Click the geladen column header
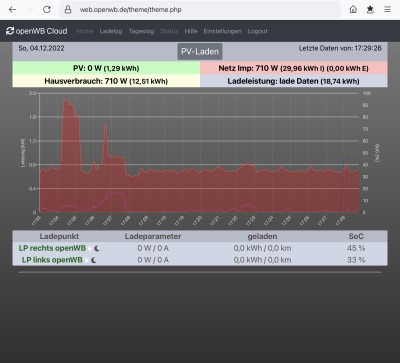400x363 pixels. [x=262, y=236]
